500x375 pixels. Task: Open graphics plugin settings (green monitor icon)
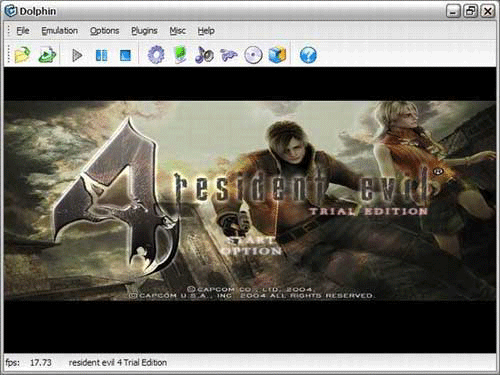click(180, 55)
